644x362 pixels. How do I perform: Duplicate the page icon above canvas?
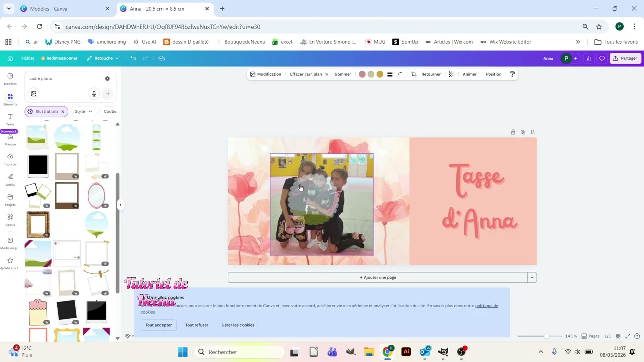pos(523,132)
